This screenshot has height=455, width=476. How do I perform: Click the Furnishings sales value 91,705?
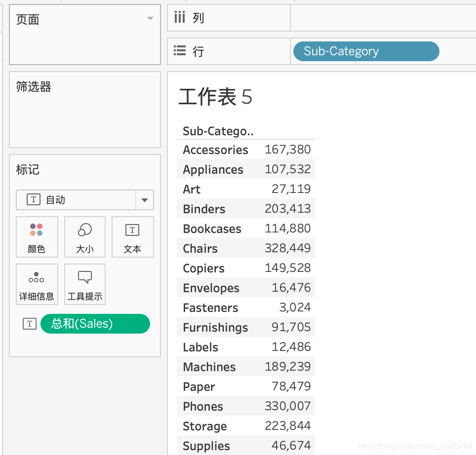[x=291, y=327]
